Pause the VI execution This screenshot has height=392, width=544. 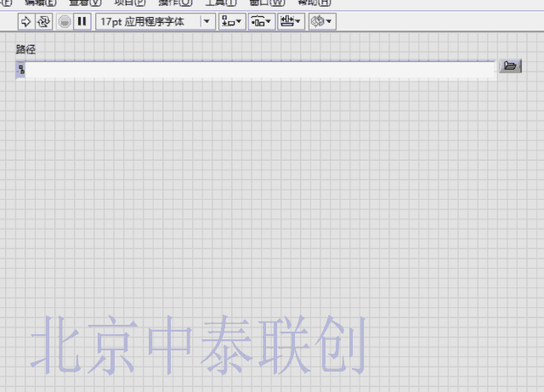[x=82, y=21]
